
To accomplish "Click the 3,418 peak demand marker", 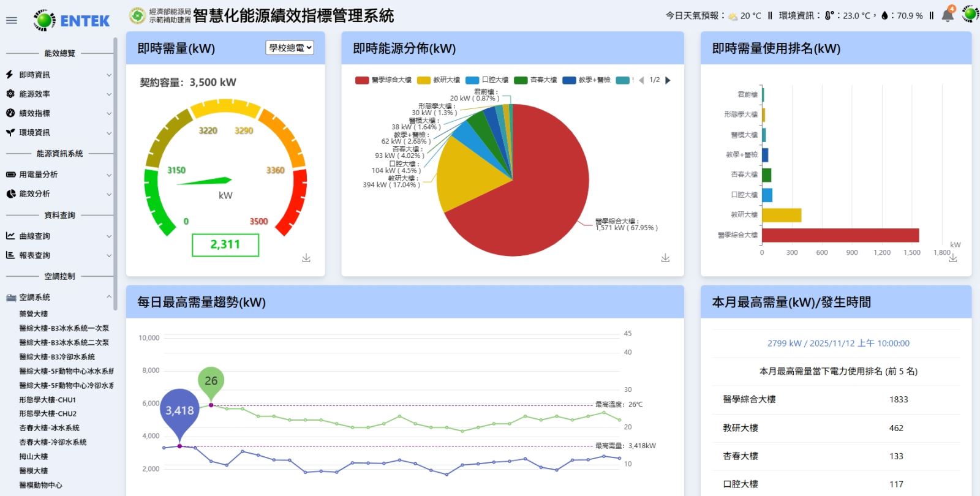I will [179, 411].
